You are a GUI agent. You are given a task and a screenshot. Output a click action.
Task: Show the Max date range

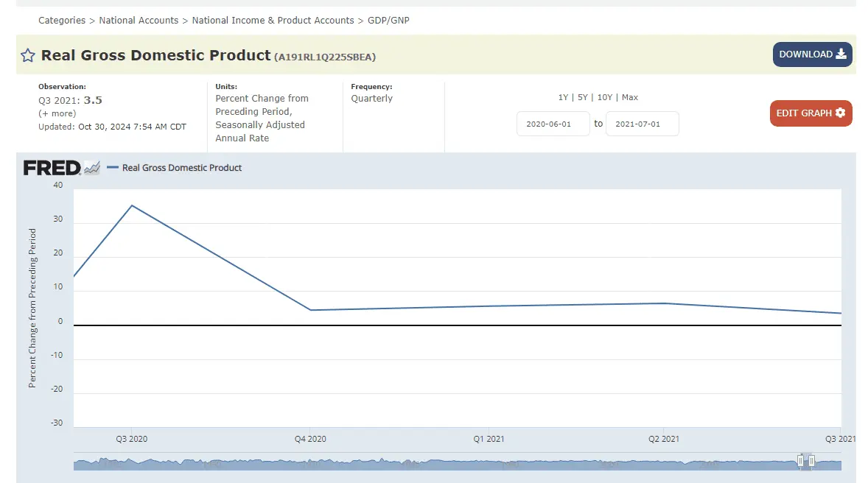click(x=629, y=97)
